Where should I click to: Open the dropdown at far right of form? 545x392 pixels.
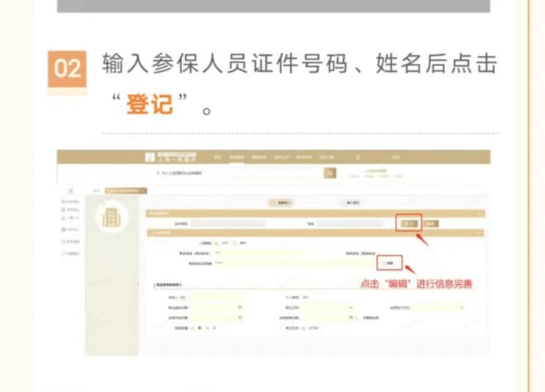[462, 307]
